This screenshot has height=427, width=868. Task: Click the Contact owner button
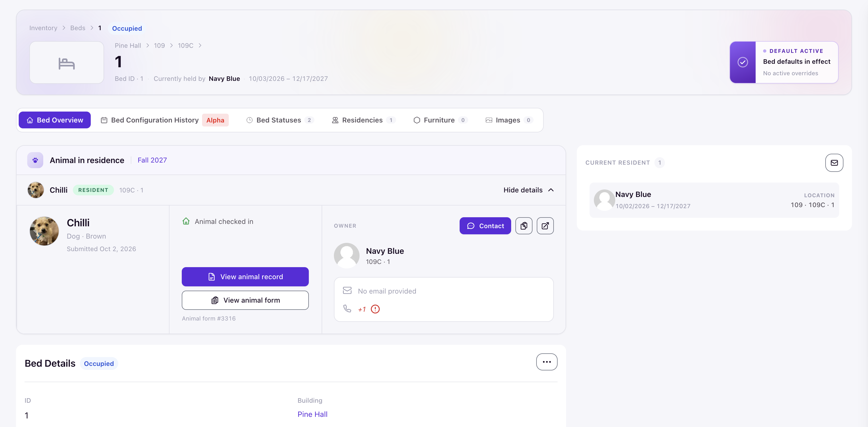pyautogui.click(x=485, y=226)
